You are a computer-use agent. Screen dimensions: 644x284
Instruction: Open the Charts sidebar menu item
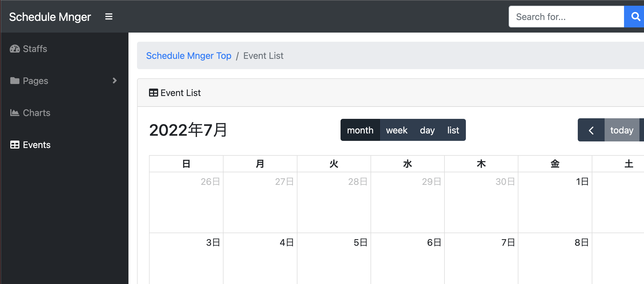pyautogui.click(x=37, y=113)
